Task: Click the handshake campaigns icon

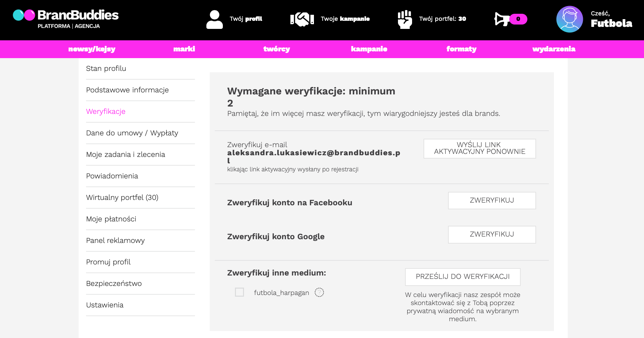Action: (x=302, y=19)
